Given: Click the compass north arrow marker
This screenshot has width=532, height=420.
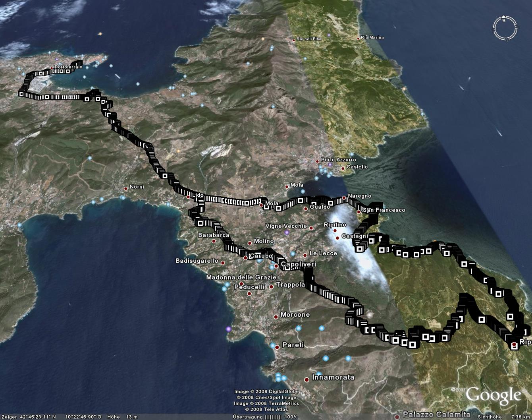Looking at the screenshot, I should pos(503,19).
